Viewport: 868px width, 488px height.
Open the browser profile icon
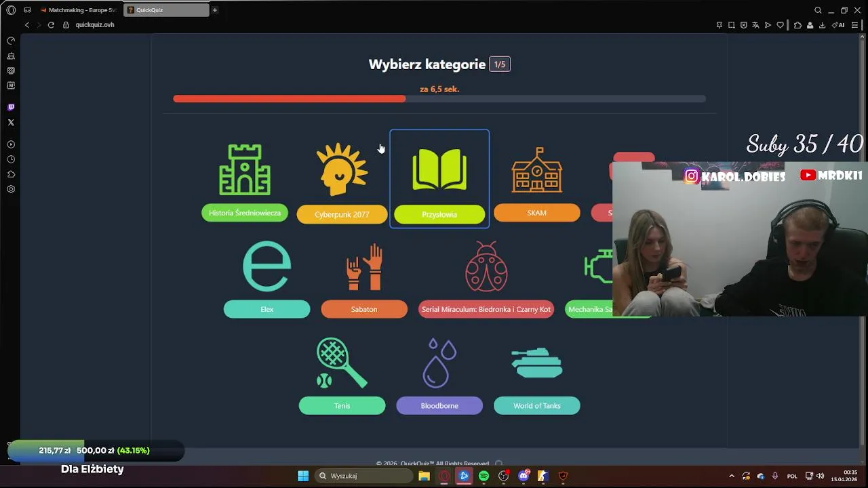810,25
